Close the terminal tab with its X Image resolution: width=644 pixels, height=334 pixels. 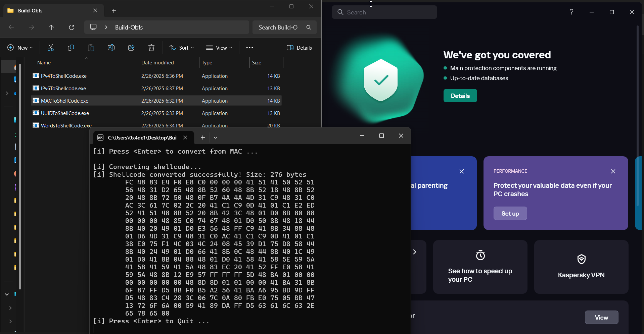pos(185,137)
